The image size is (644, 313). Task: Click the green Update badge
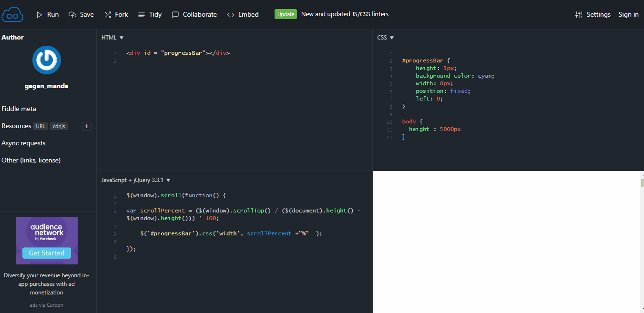click(x=286, y=14)
